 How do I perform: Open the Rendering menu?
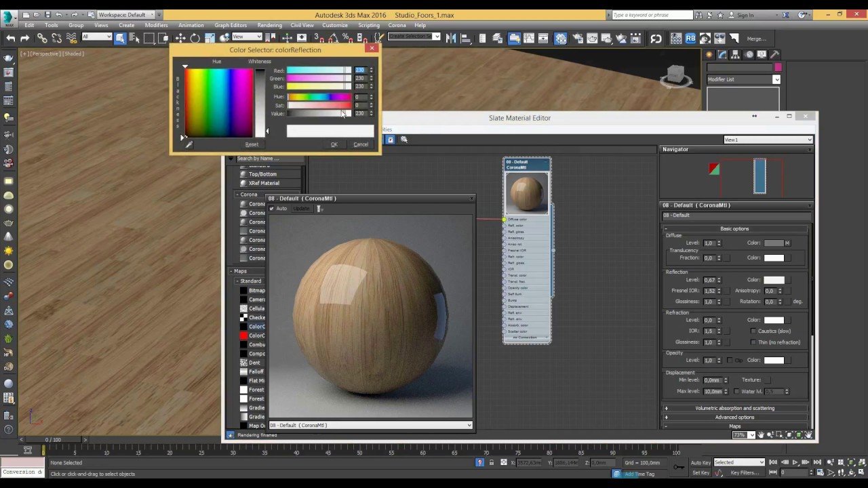(269, 25)
